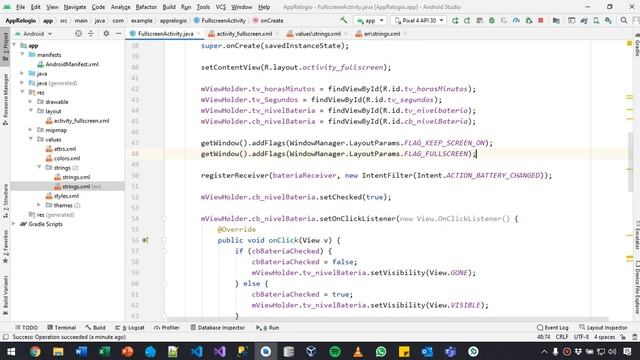
Task: Open the SDK Manager icon
Action: 609,20
